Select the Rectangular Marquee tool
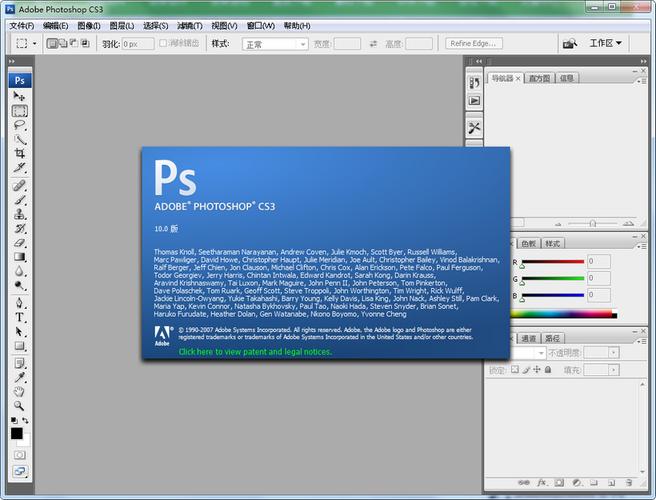656x500 pixels. [19, 111]
